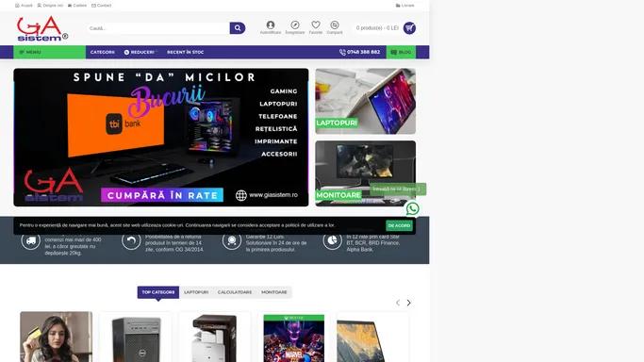Select the CALCULATOARE tab
Screen dimensions: 644x362
click(x=235, y=292)
